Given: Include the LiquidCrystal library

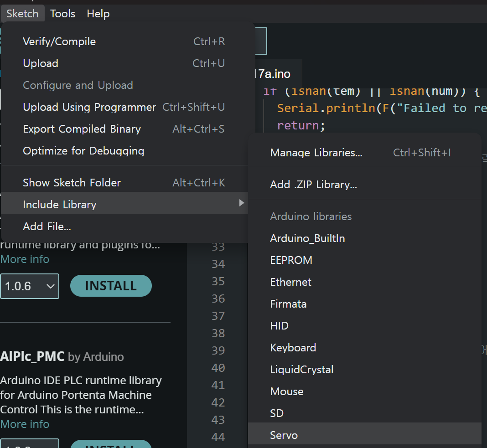Looking at the screenshot, I should pos(365,370).
